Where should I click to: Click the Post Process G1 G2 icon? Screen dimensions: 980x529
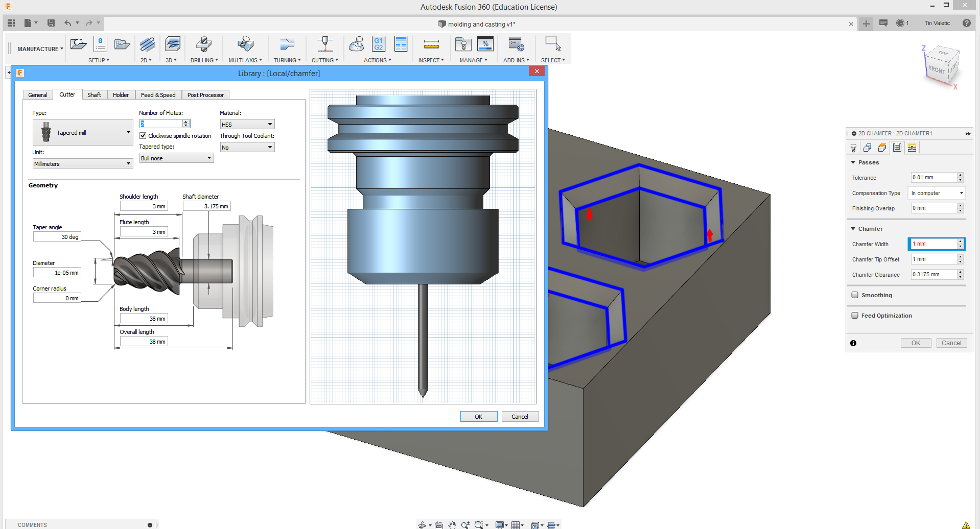pyautogui.click(x=379, y=44)
